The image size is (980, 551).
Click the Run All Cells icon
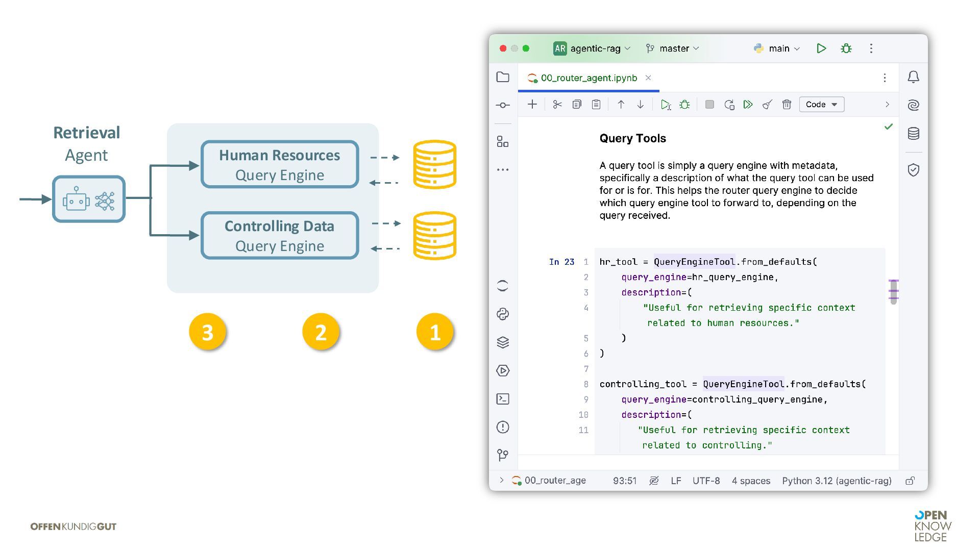[748, 105]
